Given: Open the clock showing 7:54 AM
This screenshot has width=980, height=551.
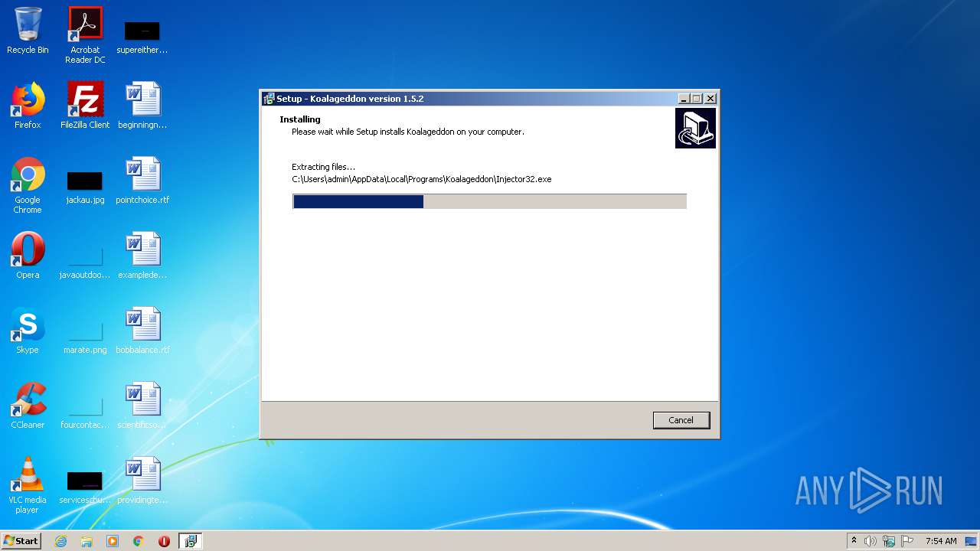Looking at the screenshot, I should click(941, 541).
